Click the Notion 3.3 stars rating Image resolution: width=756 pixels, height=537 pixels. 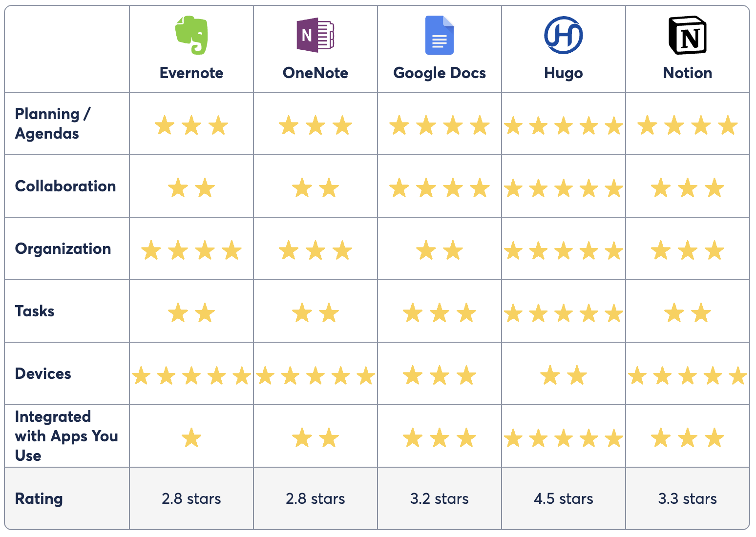688,498
